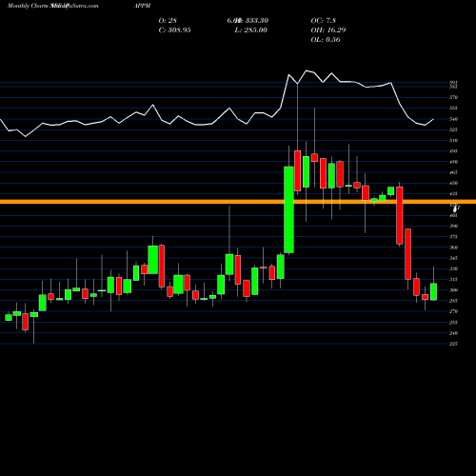Click the 570 price axis label

click(x=453, y=97)
